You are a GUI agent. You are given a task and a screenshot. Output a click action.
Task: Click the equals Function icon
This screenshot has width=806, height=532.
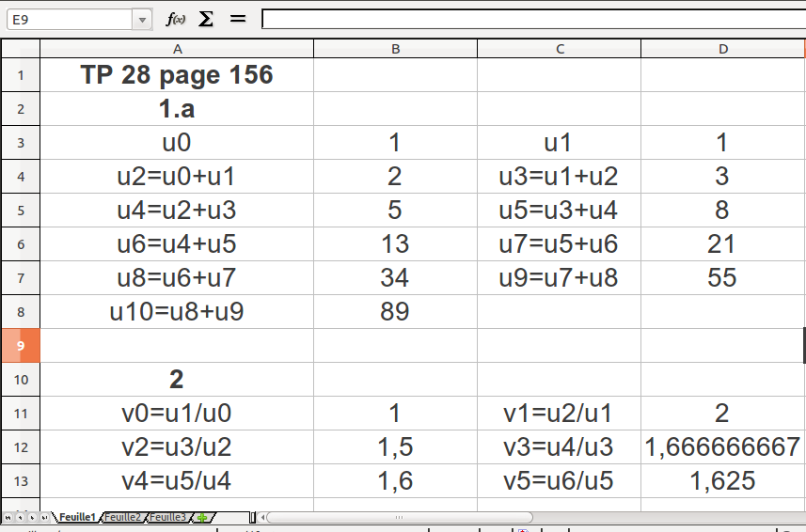(238, 19)
